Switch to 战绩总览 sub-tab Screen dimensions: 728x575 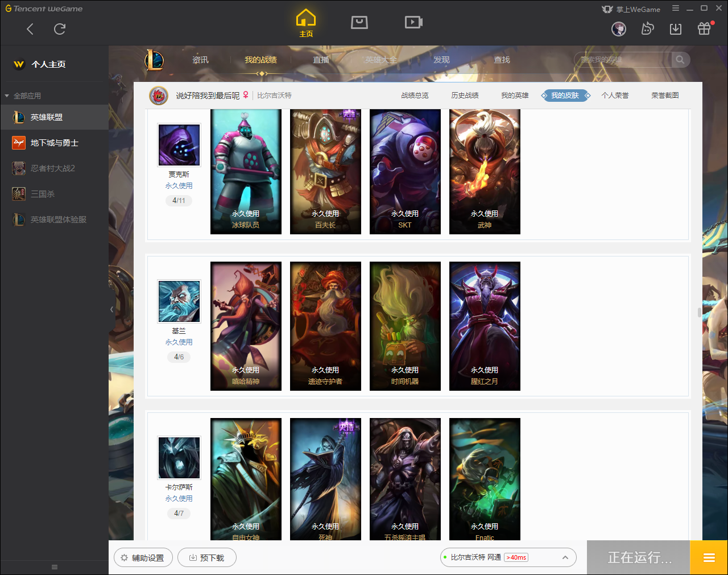(415, 96)
